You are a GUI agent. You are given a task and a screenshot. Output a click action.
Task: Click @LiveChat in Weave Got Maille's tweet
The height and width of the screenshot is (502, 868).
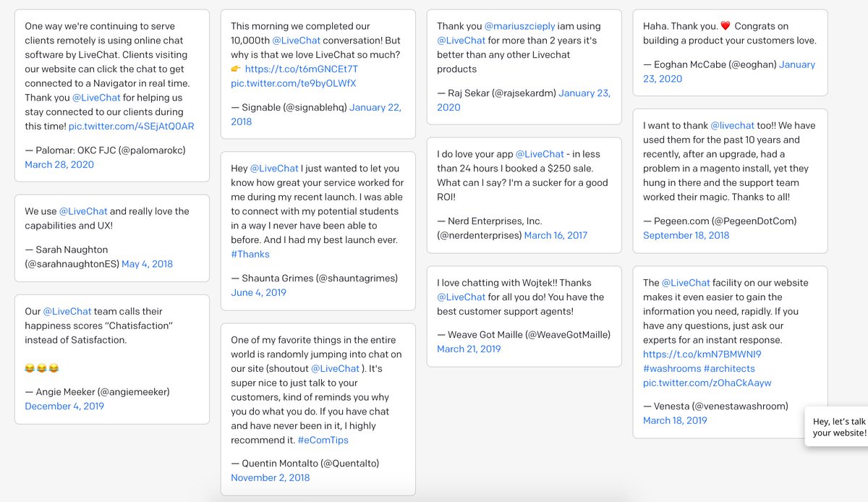[461, 297]
